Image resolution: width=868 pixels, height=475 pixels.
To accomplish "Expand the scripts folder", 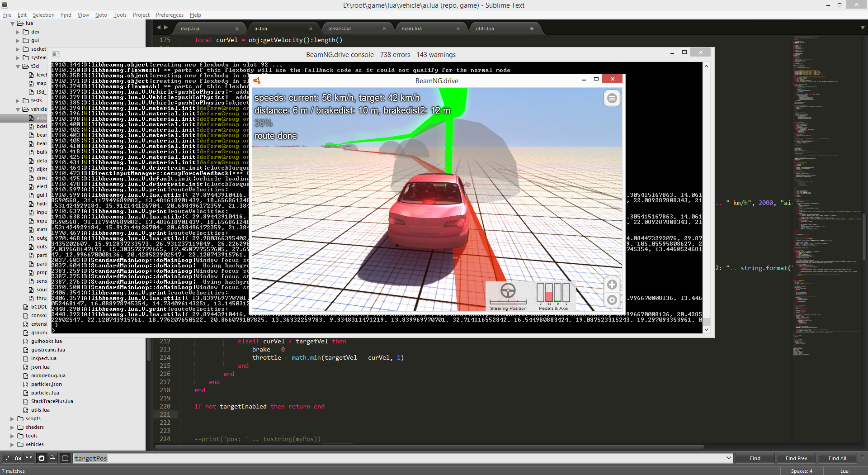I will coord(12,419).
